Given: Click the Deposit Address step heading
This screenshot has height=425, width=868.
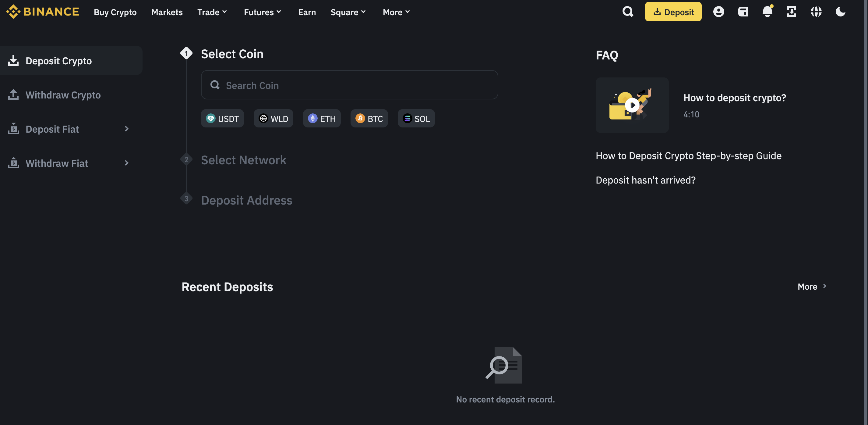Looking at the screenshot, I should pyautogui.click(x=247, y=200).
